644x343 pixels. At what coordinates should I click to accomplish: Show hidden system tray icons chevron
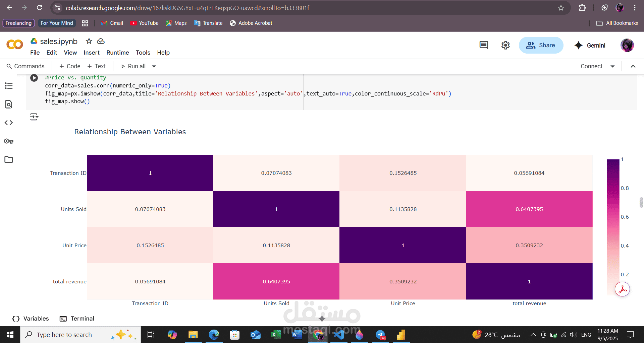533,335
